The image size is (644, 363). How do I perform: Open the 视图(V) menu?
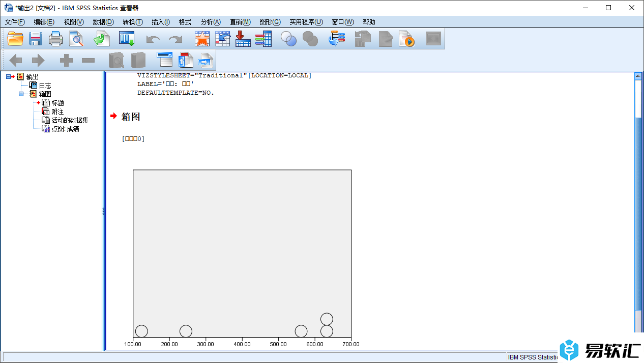click(x=74, y=22)
